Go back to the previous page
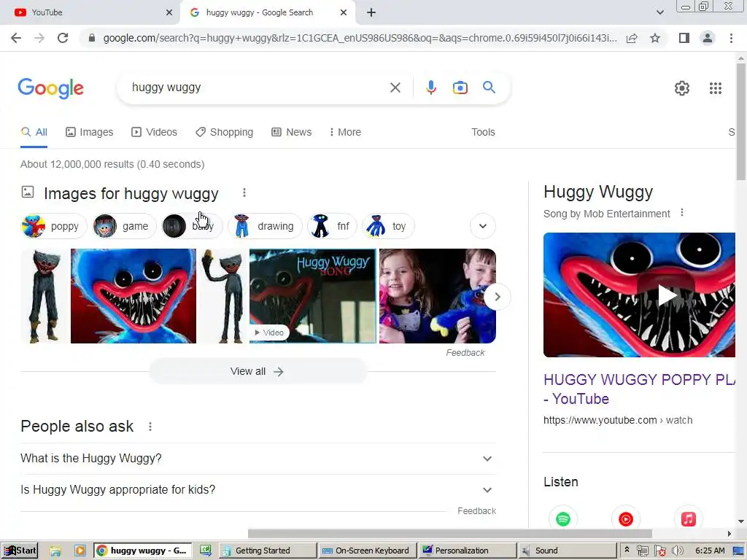747x560 pixels. tap(16, 38)
